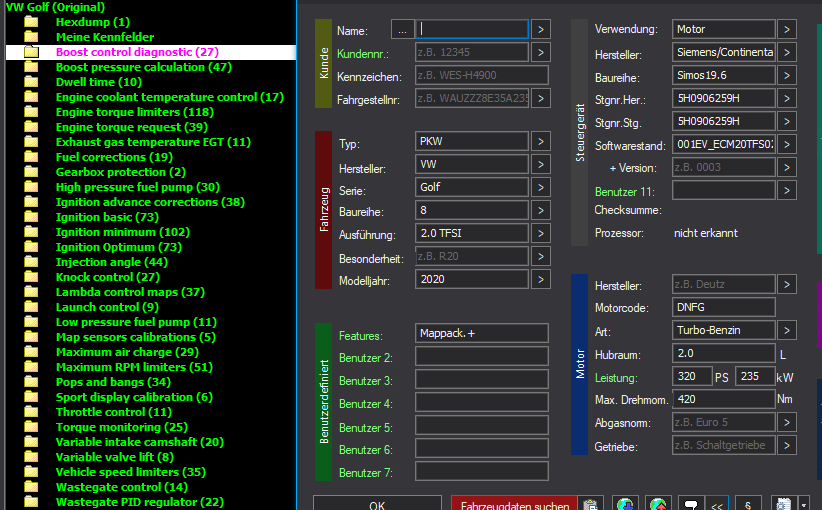Click the folder icon beside Meine Kennfelder
Viewport: 822px width, 510px height.
(x=31, y=37)
